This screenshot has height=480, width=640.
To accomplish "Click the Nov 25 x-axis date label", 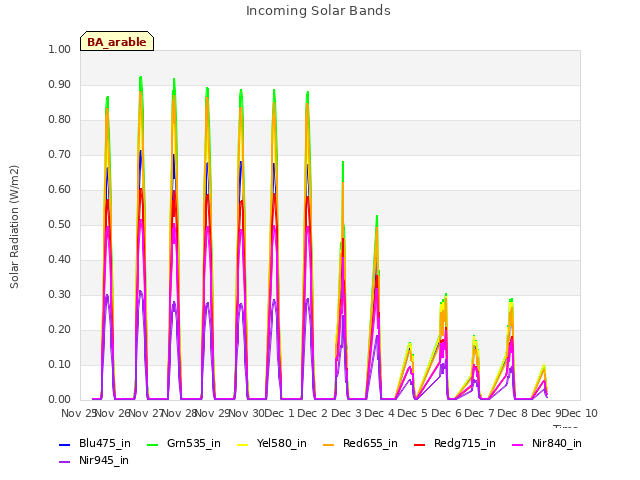I will 78,413.
